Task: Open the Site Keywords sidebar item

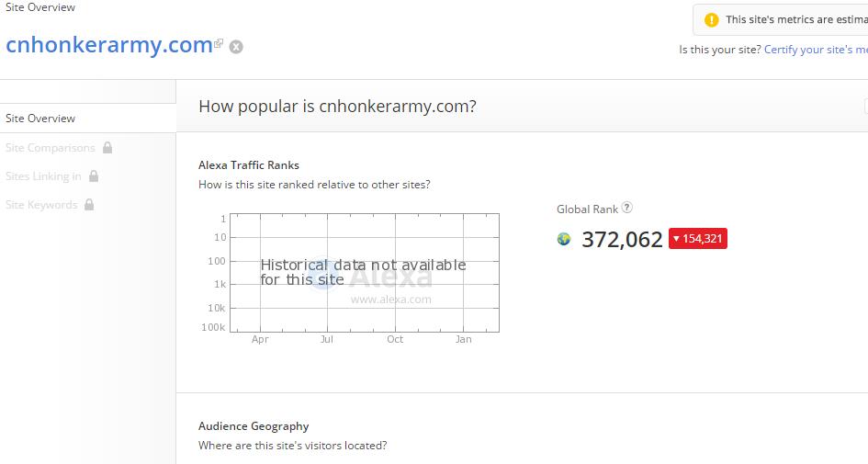Action: (41, 205)
